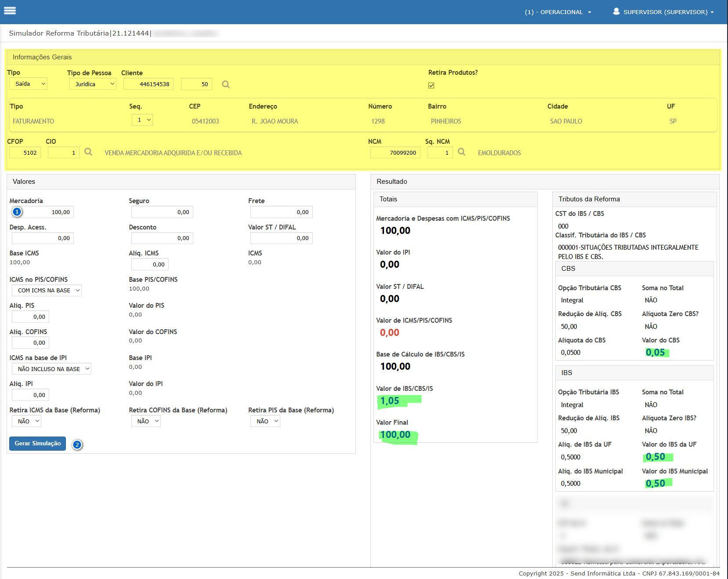Open the (1) - OPERACIONAL menu
The image size is (728, 579).
tap(558, 12)
